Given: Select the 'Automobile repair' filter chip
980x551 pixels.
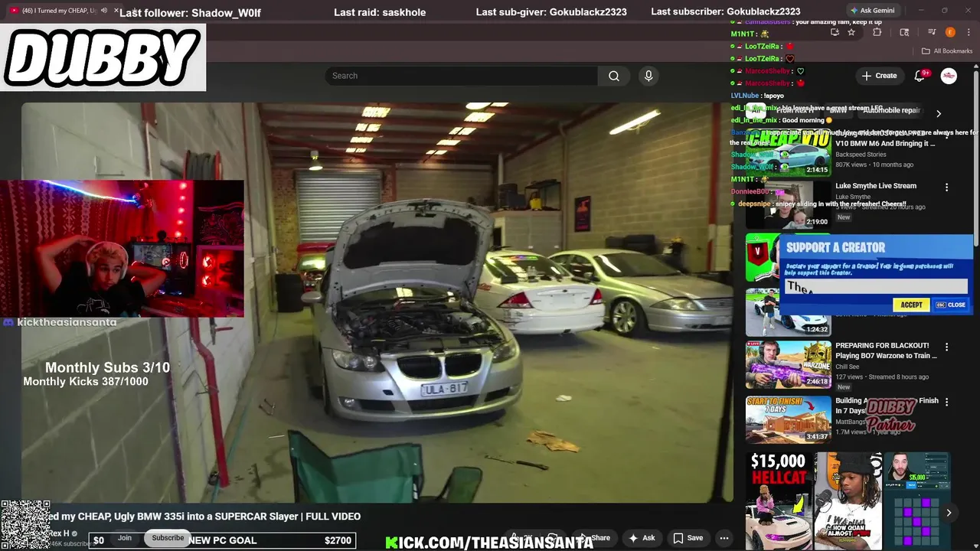Looking at the screenshot, I should click(891, 110).
